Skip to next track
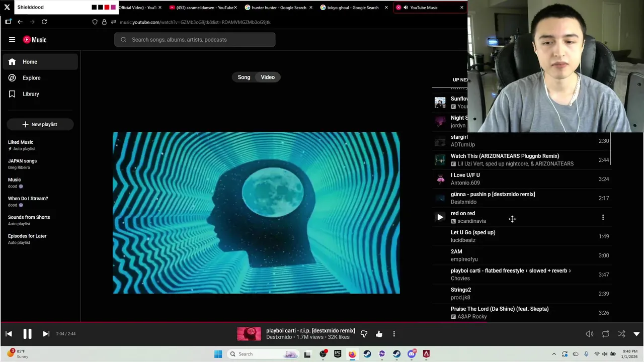 click(46, 334)
